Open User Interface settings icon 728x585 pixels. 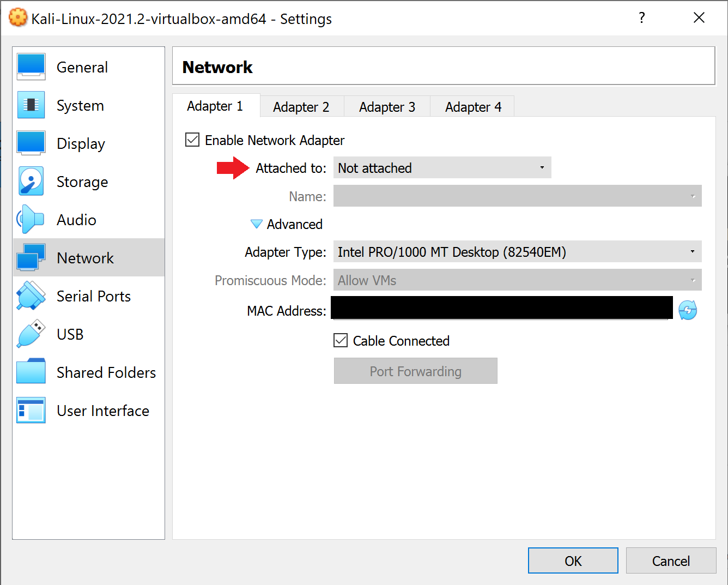[31, 411]
